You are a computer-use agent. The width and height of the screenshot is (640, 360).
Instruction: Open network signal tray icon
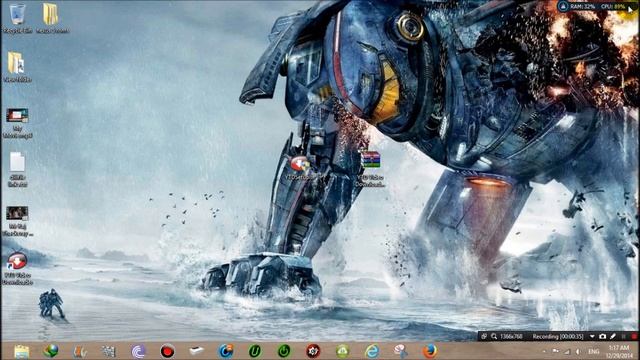(567, 351)
